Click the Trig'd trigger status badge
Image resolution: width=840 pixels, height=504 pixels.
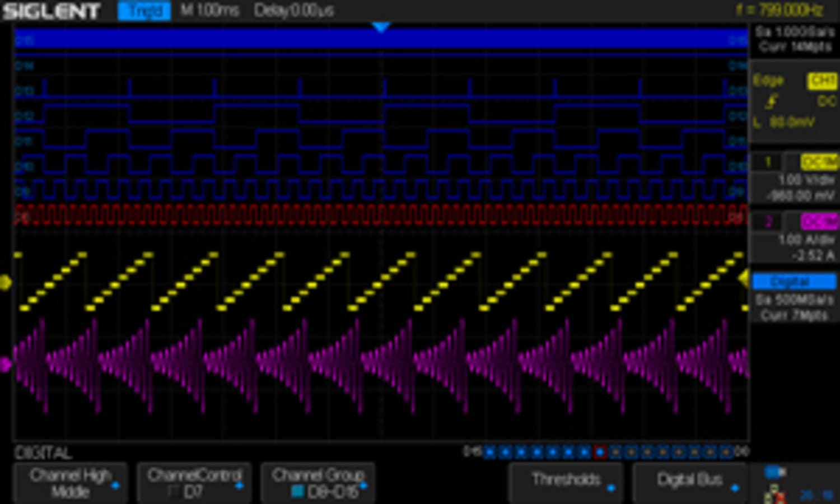pos(144,10)
